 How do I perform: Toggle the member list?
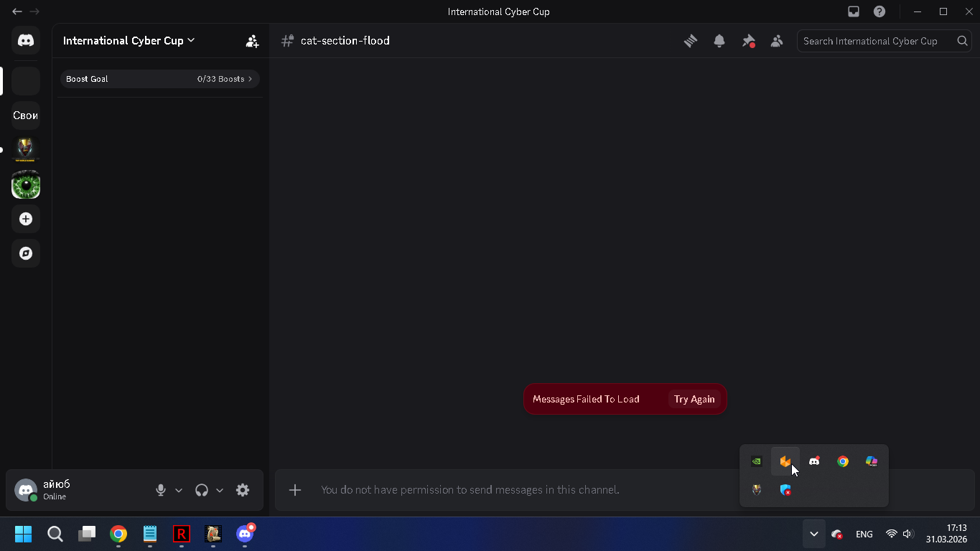777,41
